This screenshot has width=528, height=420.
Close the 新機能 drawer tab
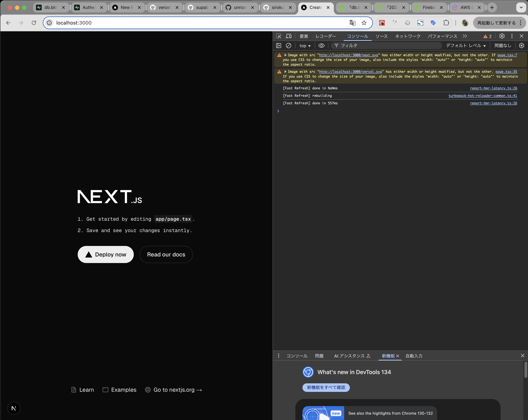pos(397,356)
